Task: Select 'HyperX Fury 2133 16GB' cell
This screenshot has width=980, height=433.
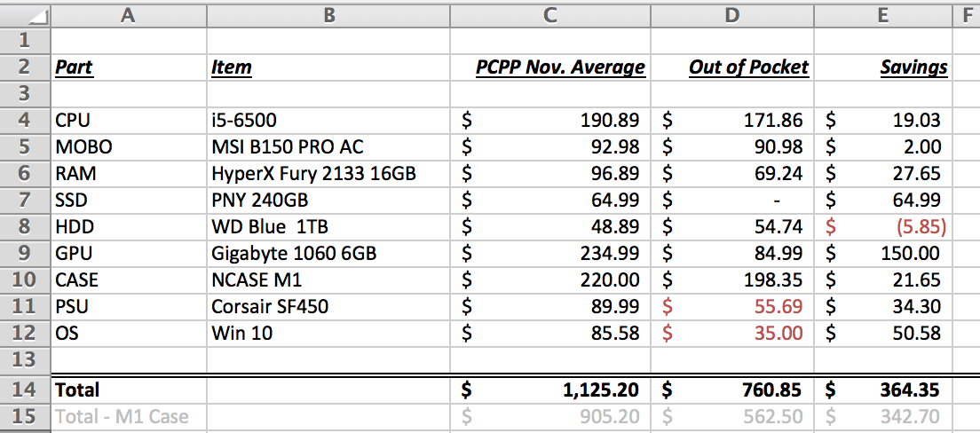Action: 328,173
